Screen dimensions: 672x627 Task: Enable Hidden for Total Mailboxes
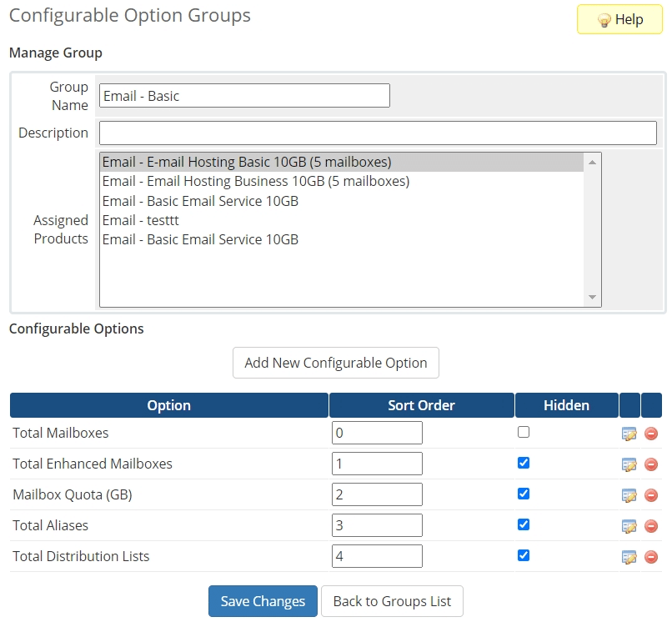tap(524, 432)
